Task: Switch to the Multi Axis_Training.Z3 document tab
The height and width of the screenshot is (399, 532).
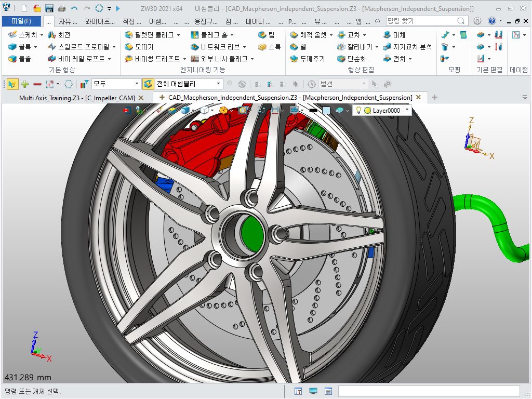Action: (77, 98)
